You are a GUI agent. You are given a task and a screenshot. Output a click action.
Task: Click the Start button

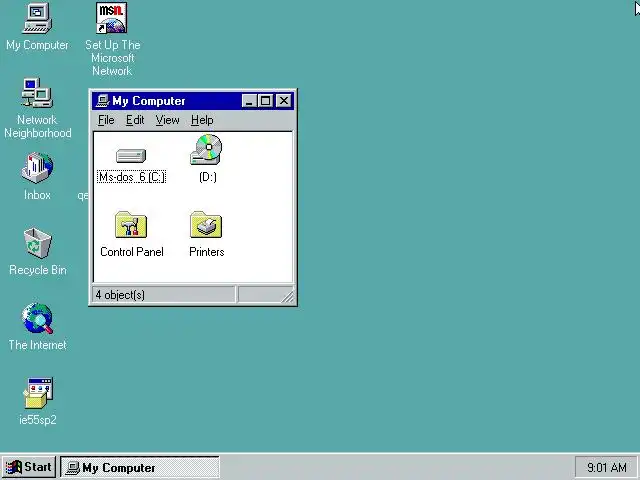click(x=29, y=467)
